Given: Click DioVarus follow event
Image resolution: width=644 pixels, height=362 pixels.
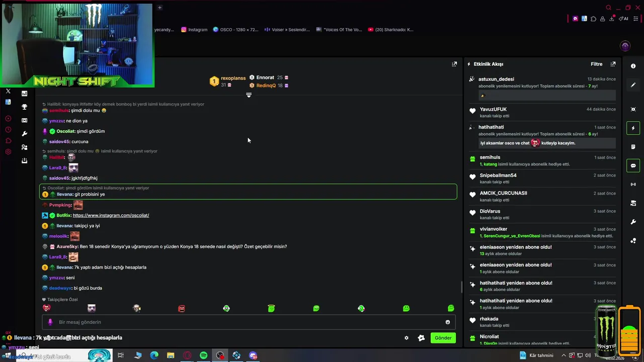Looking at the screenshot, I should tap(490, 211).
